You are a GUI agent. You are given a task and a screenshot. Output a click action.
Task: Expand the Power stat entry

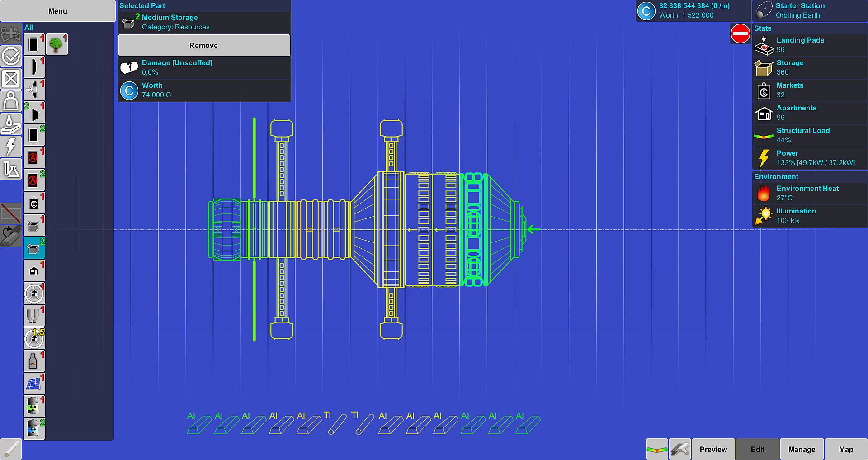pos(809,158)
